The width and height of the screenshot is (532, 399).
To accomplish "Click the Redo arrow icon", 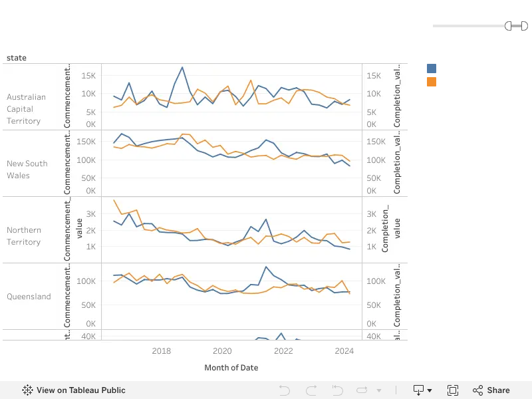I will [311, 390].
